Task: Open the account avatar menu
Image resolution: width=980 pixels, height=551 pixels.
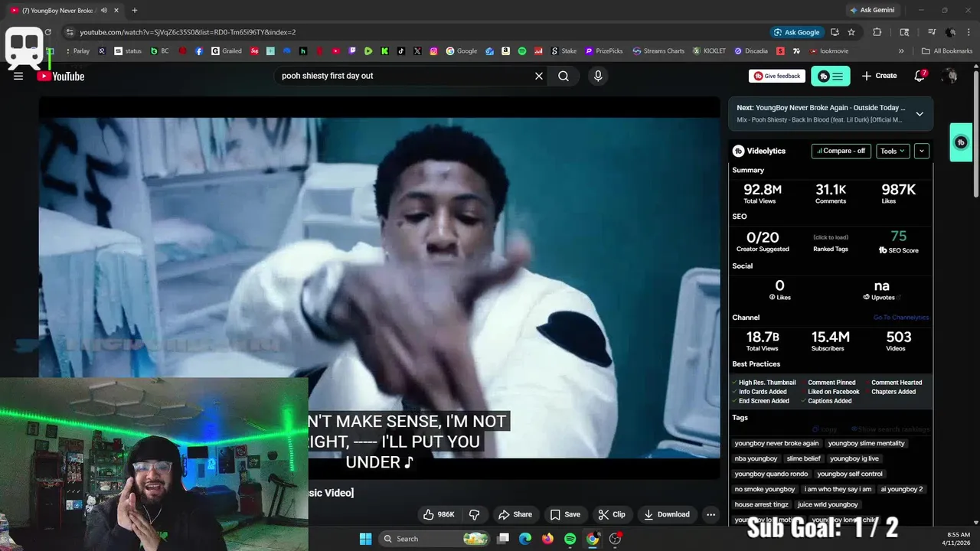Action: coord(950,76)
